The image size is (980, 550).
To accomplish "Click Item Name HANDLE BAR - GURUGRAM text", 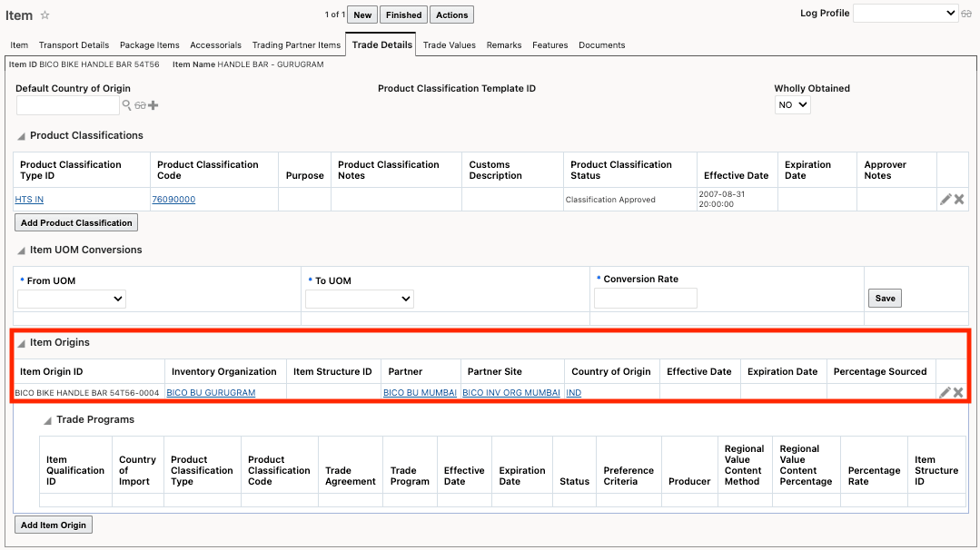I will (x=248, y=64).
